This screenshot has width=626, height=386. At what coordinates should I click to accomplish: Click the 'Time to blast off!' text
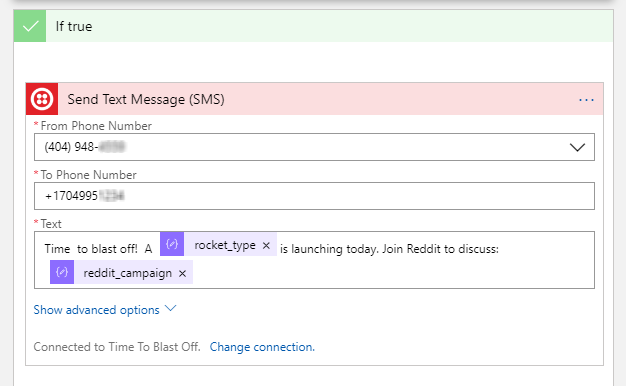pyautogui.click(x=91, y=249)
